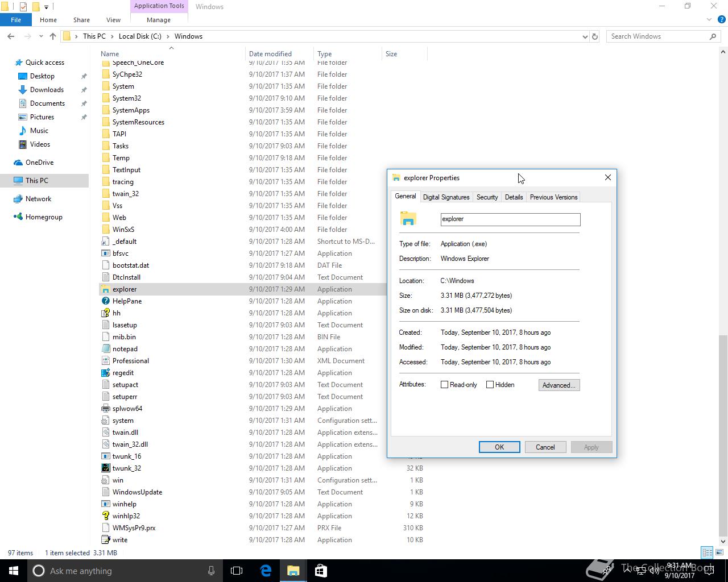Open the File menu
Screen dimensions: 728x582
(x=16, y=20)
